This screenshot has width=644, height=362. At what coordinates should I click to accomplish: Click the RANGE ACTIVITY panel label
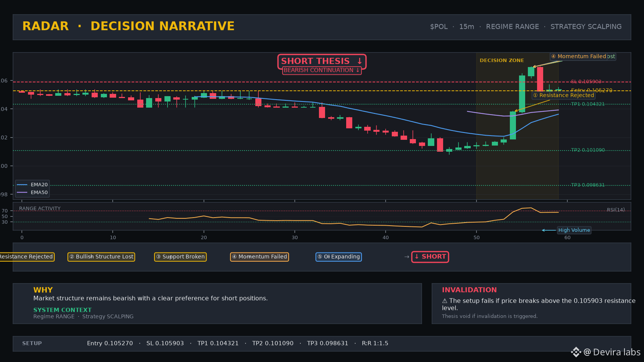click(x=40, y=209)
